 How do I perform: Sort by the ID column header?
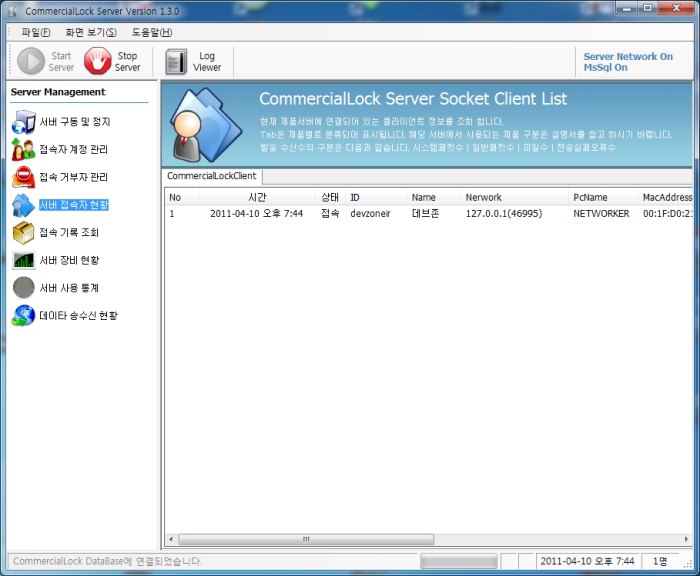376,197
